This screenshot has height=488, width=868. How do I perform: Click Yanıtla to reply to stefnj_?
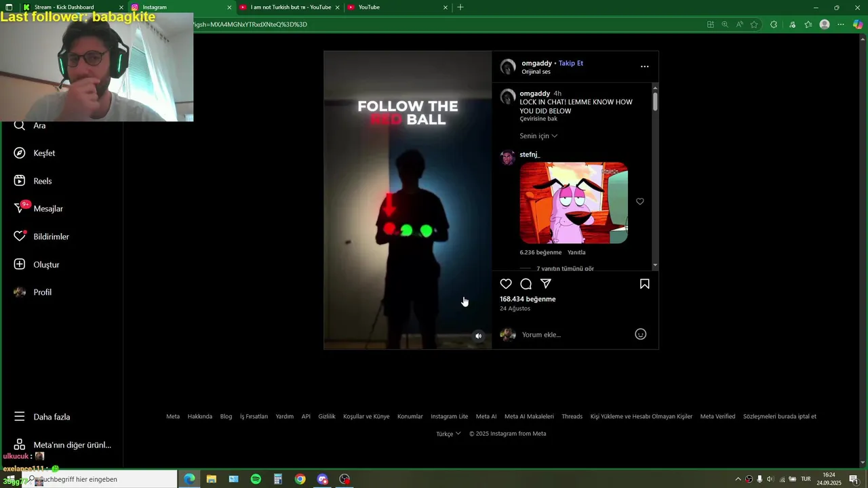(576, 252)
